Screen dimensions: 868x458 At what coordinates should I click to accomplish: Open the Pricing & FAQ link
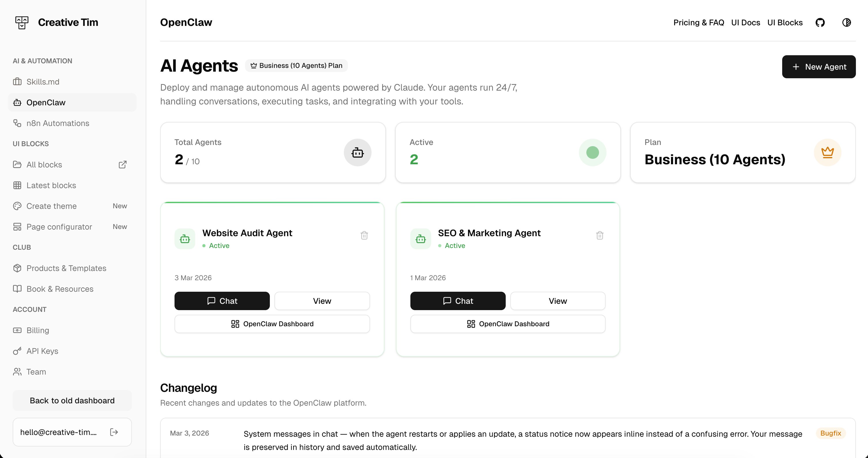click(698, 22)
